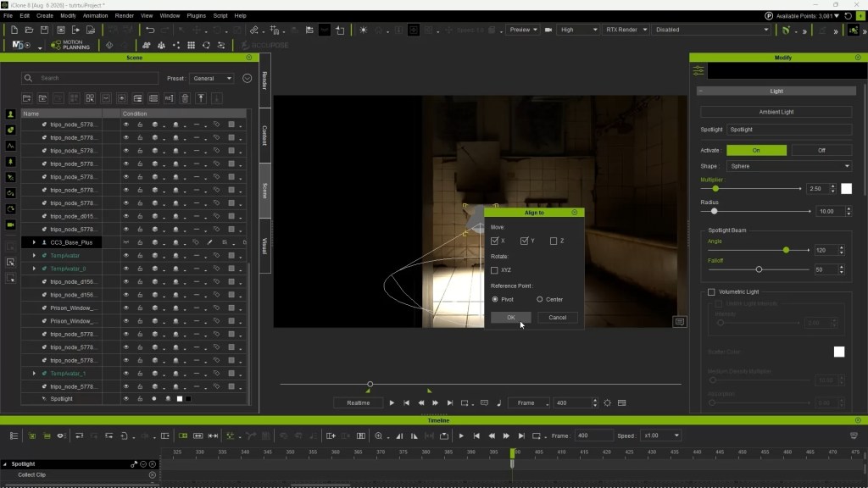Click the Modify panel settings sliders icon

(x=698, y=71)
